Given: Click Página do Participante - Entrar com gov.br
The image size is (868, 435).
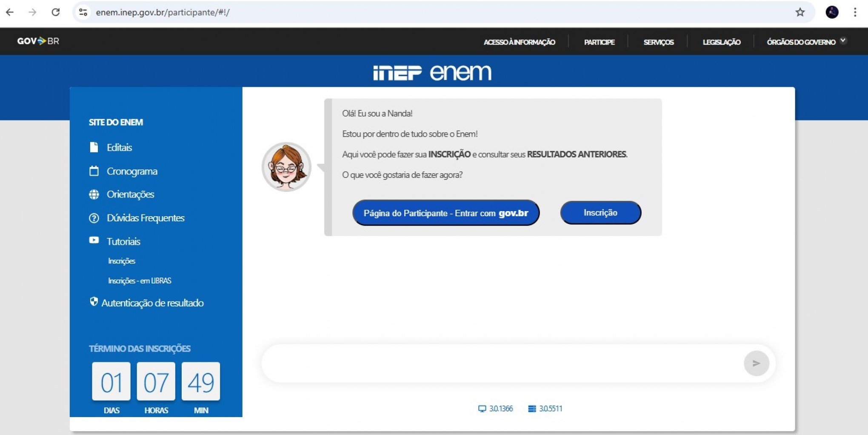Looking at the screenshot, I should [x=446, y=213].
